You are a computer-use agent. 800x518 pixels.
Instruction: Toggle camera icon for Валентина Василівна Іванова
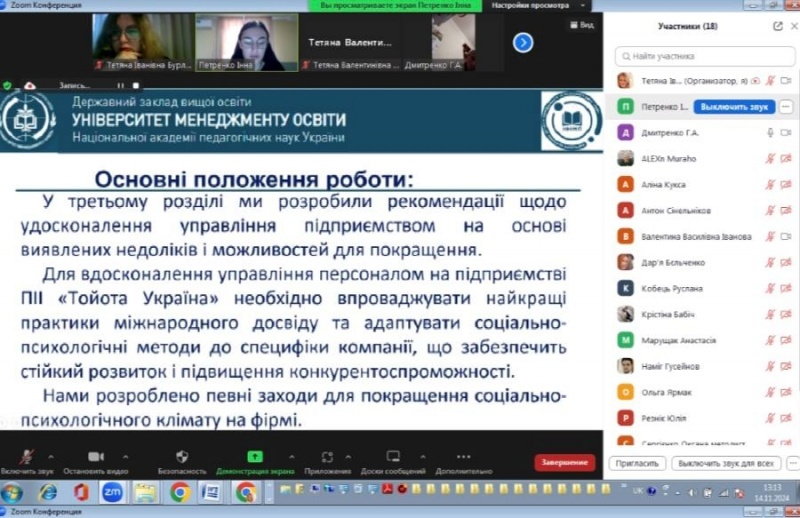click(786, 236)
